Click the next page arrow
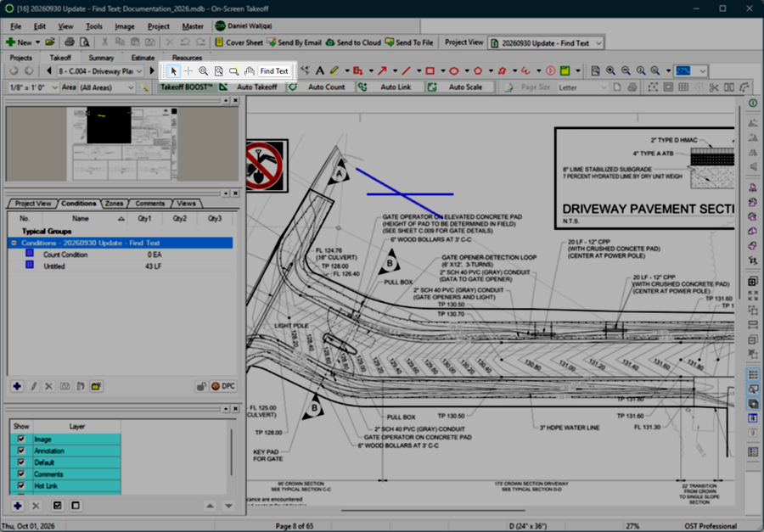 click(x=152, y=71)
